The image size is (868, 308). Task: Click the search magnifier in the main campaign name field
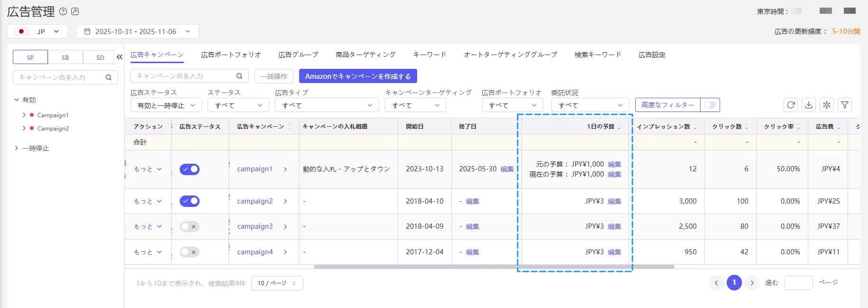click(x=239, y=76)
